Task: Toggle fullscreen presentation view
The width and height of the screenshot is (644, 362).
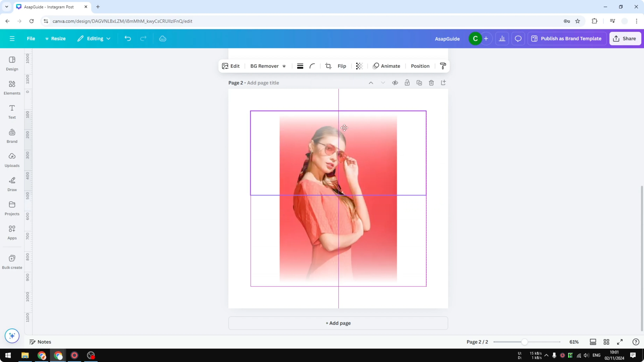Action: click(620, 342)
